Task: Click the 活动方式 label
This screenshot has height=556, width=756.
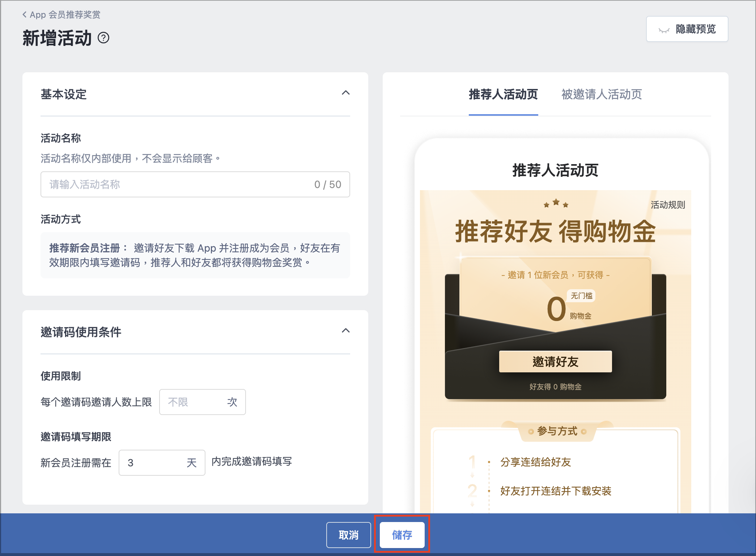Action: click(x=60, y=219)
